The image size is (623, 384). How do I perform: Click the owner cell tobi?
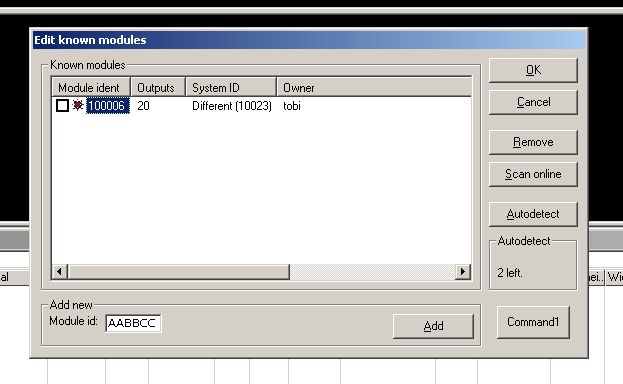292,106
